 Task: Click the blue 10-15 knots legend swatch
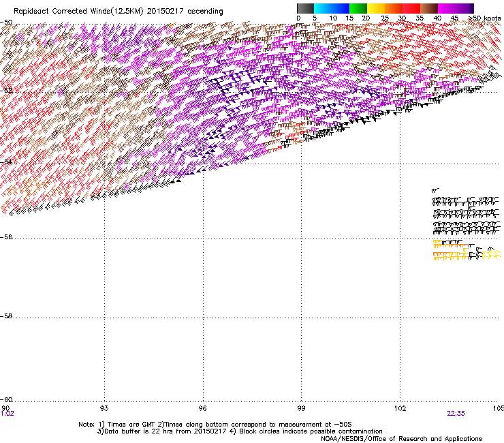(x=341, y=8)
